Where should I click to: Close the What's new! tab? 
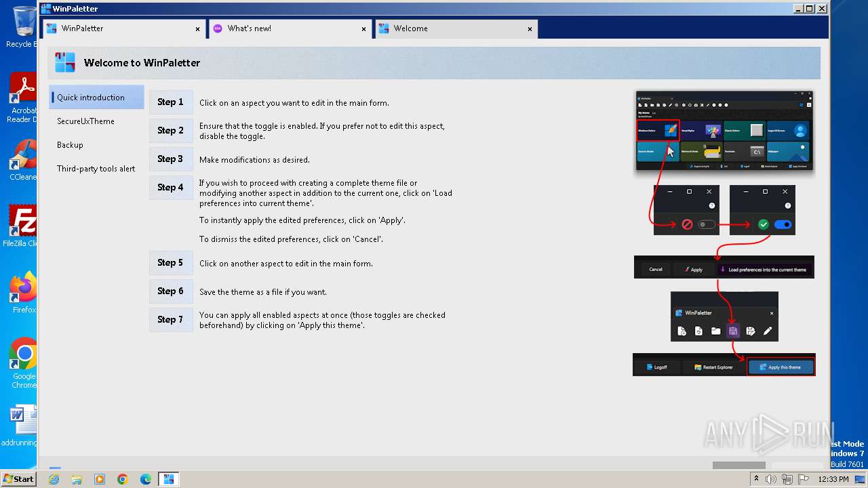pos(364,29)
